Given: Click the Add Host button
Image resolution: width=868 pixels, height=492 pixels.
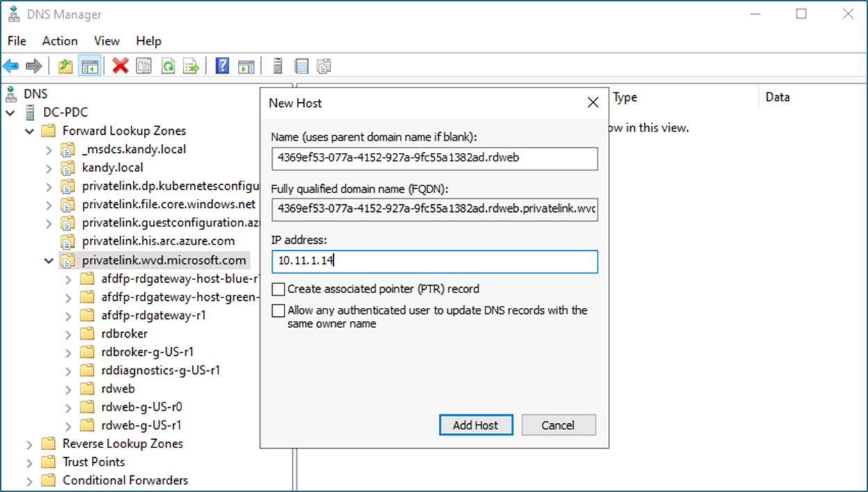Looking at the screenshot, I should (x=476, y=425).
